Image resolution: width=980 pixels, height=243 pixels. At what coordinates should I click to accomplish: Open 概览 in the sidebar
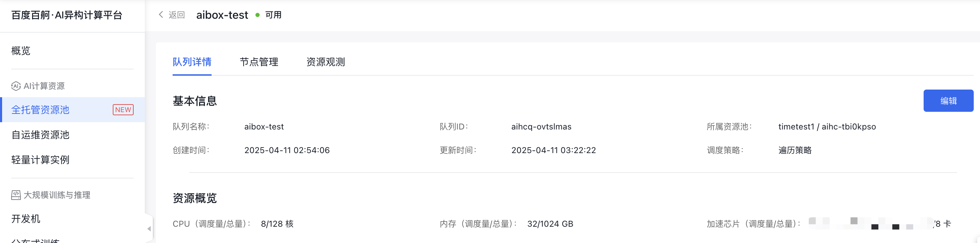pyautogui.click(x=21, y=50)
